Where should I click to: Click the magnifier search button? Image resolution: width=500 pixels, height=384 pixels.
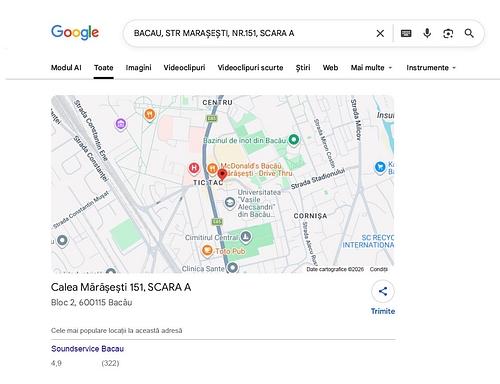click(x=469, y=33)
